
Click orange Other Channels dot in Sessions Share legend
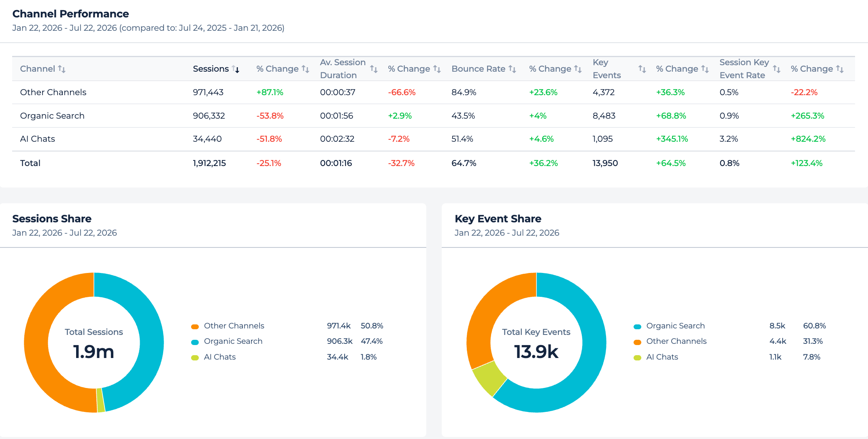coord(195,326)
